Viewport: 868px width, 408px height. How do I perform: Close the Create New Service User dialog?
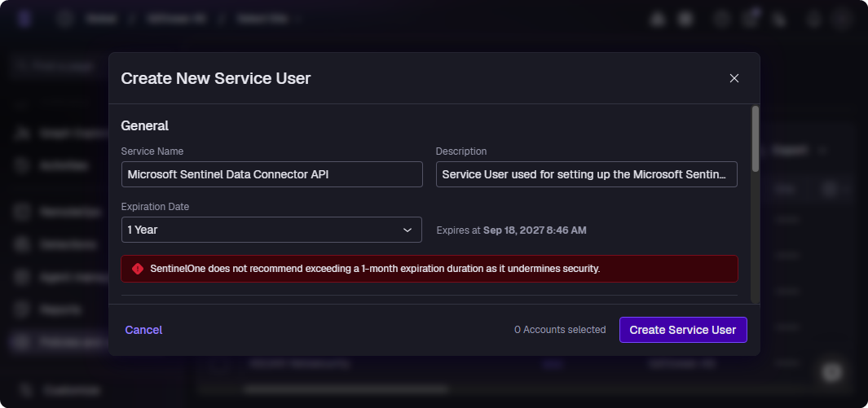pos(734,78)
